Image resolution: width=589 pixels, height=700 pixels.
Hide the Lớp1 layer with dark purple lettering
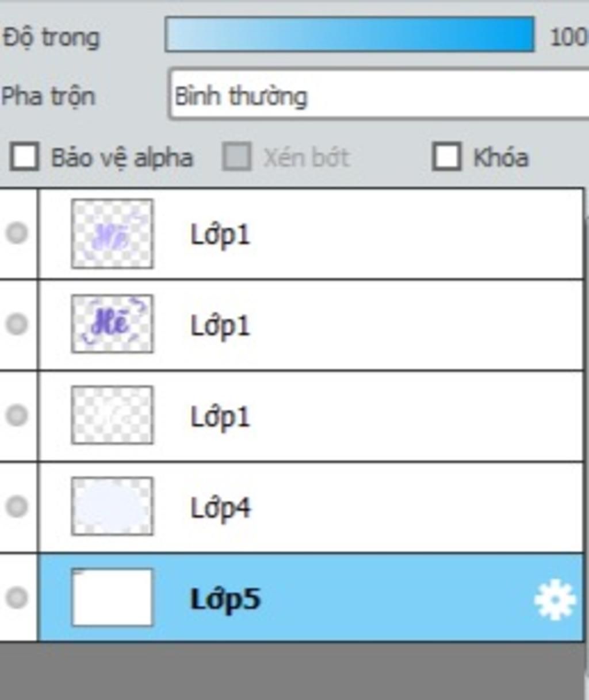point(17,324)
